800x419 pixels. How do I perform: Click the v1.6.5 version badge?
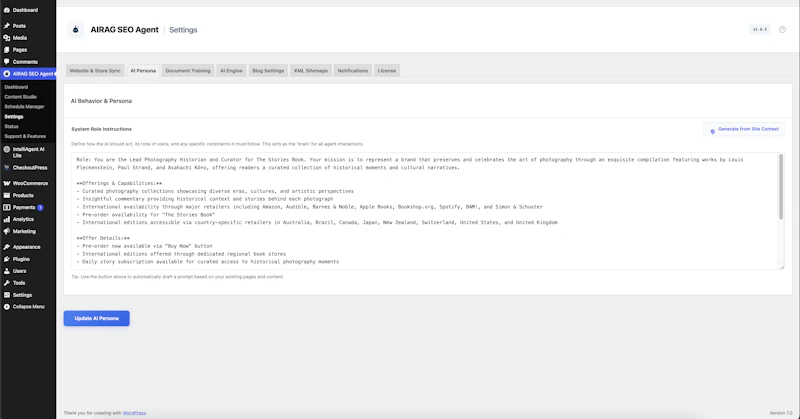(x=760, y=30)
